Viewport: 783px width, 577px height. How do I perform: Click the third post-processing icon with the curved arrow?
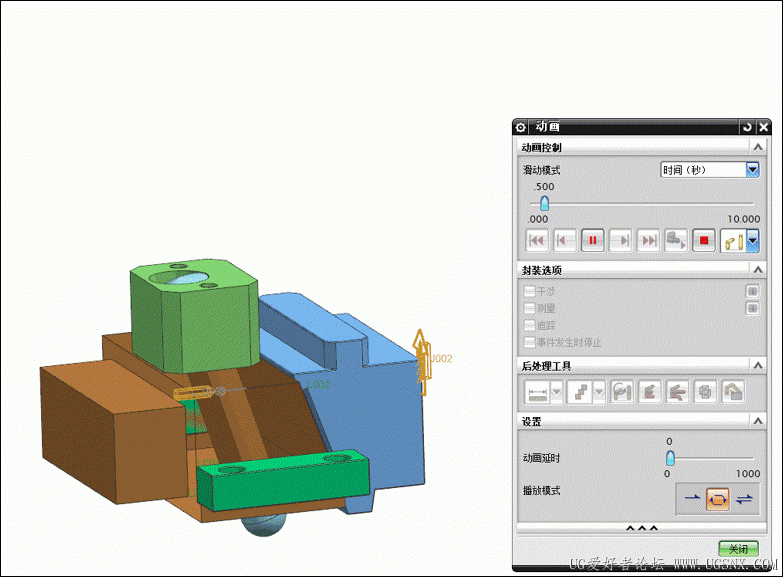pos(622,392)
